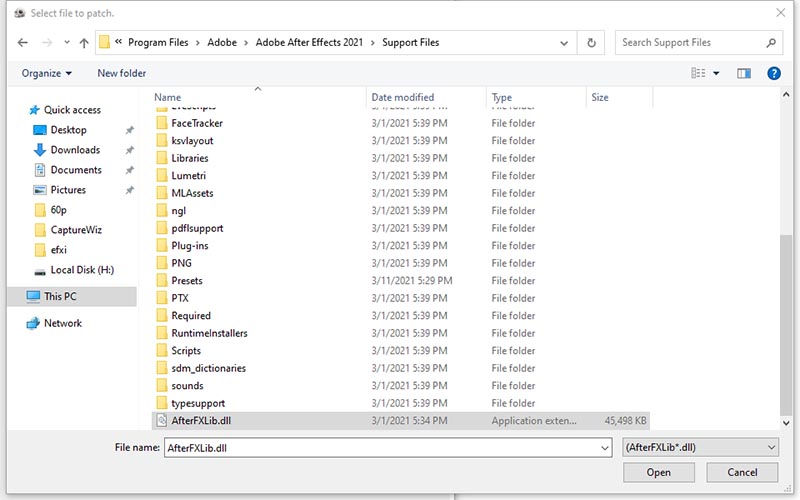Screen dimensions: 800x500
Task: Sort by Name column header
Action: [x=167, y=97]
